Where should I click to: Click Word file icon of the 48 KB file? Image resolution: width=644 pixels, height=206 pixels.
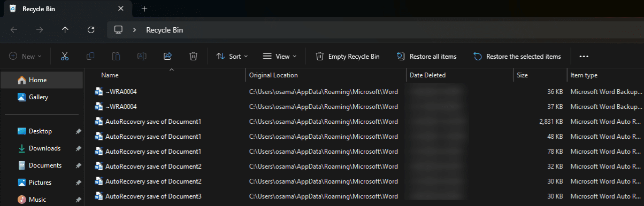pos(98,137)
